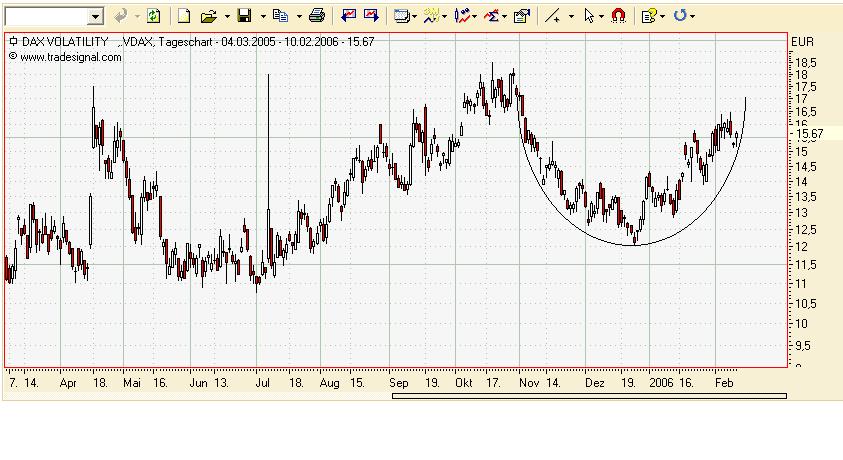Click the 2006 date axis label
Screen dimensions: 843x460
coord(661,383)
